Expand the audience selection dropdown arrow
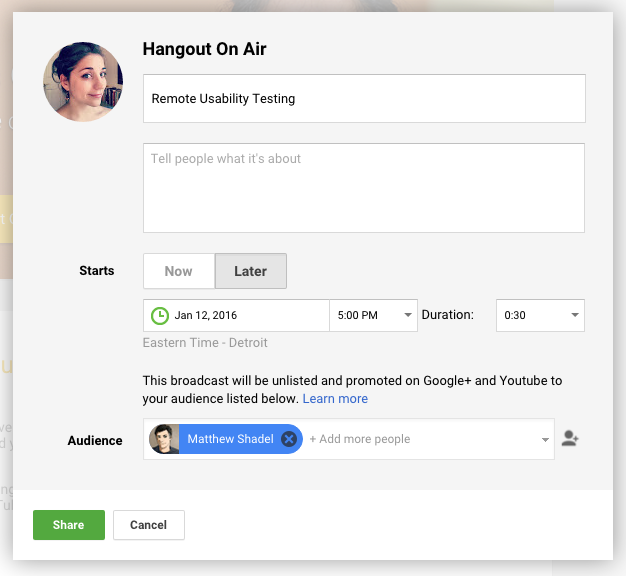626x576 pixels. 545,440
